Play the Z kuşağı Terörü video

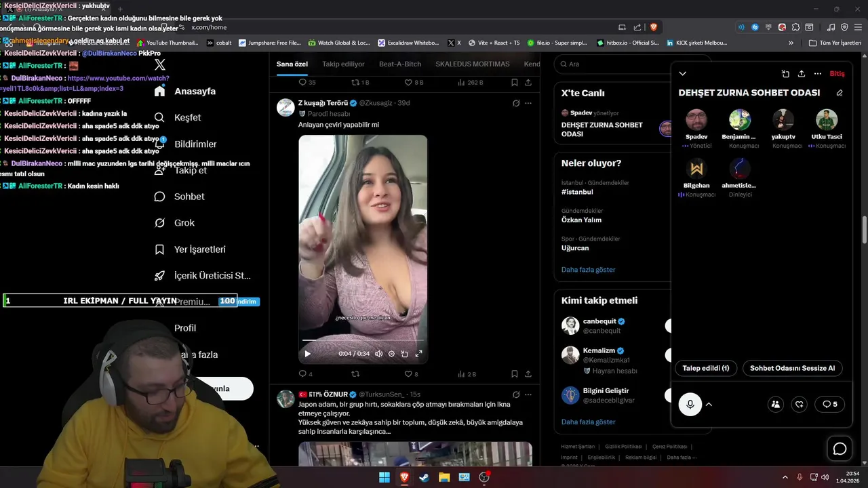(x=307, y=354)
